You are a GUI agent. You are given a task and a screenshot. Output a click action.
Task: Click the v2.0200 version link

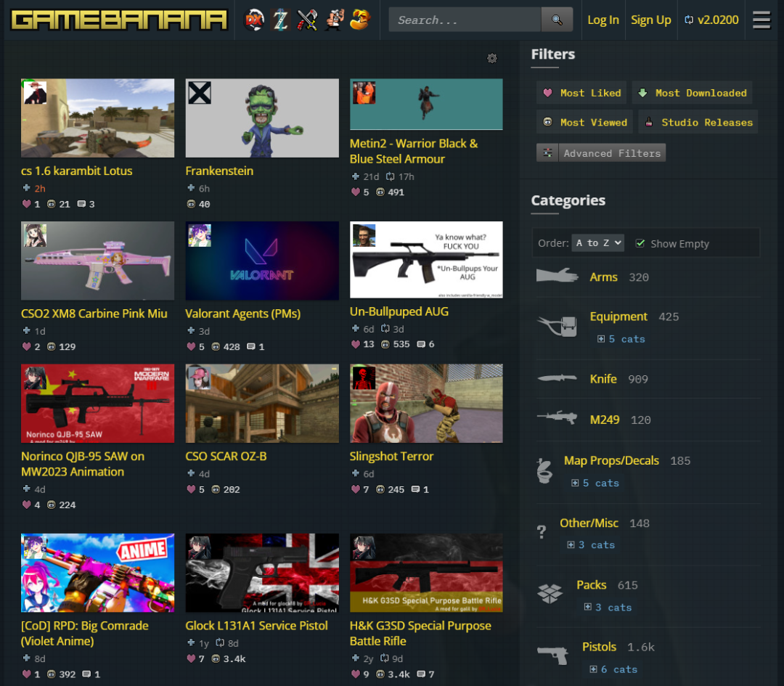tap(711, 20)
